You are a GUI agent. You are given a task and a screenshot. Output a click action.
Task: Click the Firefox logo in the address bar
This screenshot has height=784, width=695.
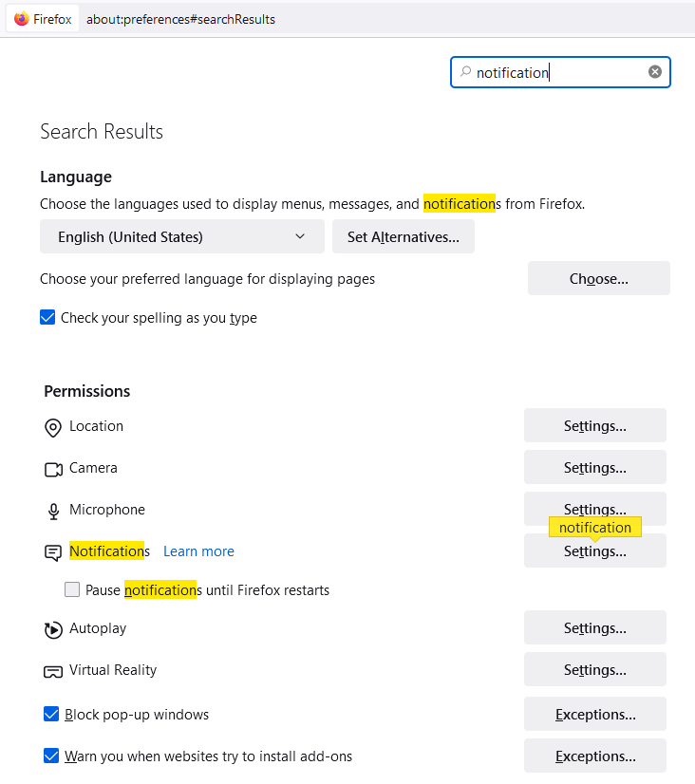pyautogui.click(x=22, y=19)
